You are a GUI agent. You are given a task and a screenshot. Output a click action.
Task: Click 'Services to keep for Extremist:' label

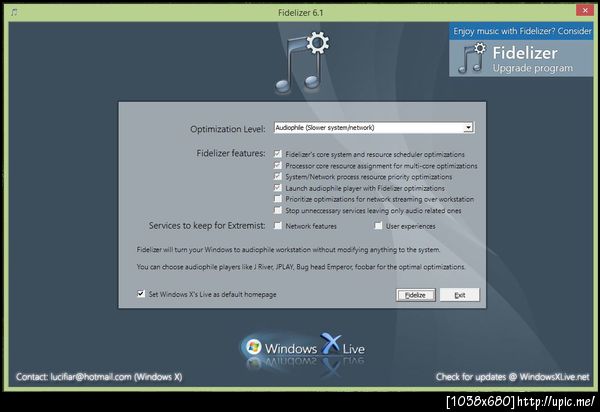pos(207,226)
